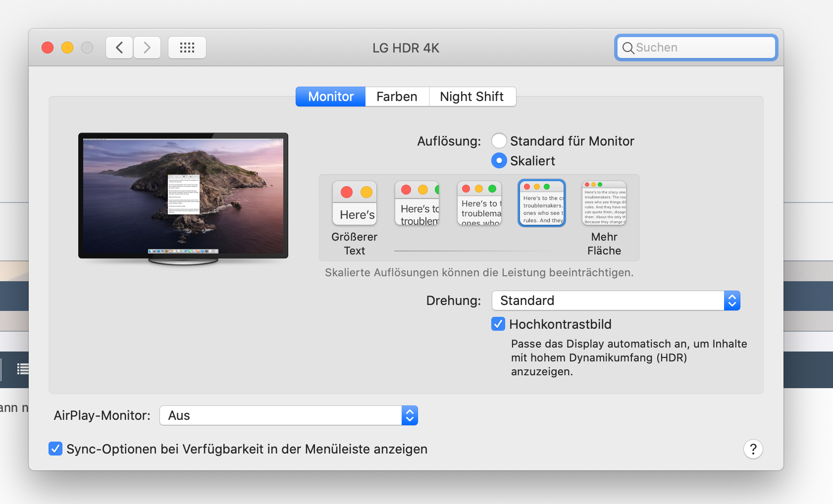Image resolution: width=833 pixels, height=504 pixels.
Task: Click the 'Drehung:' label
Action: coord(454,301)
